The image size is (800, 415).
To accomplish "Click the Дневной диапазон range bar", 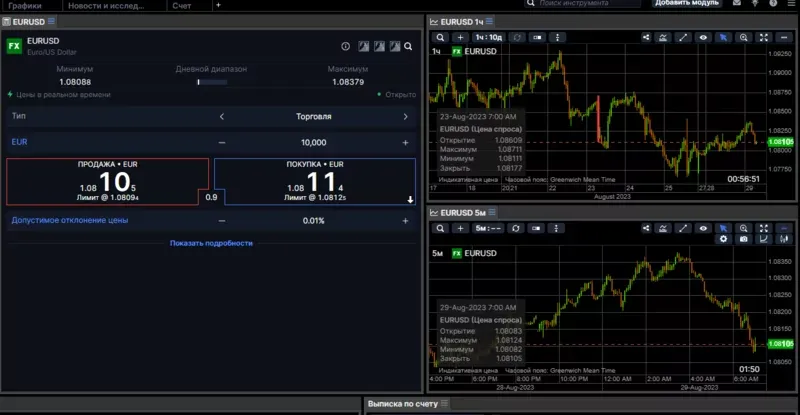I will [212, 82].
